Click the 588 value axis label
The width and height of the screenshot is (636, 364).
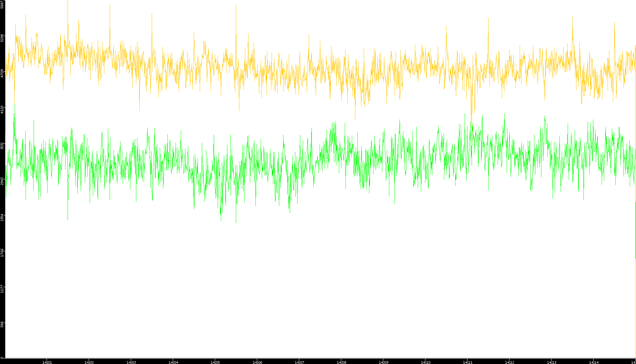[2, 324]
